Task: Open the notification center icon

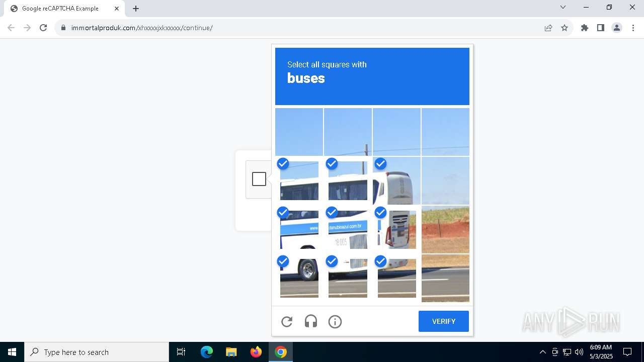Action: point(627,352)
